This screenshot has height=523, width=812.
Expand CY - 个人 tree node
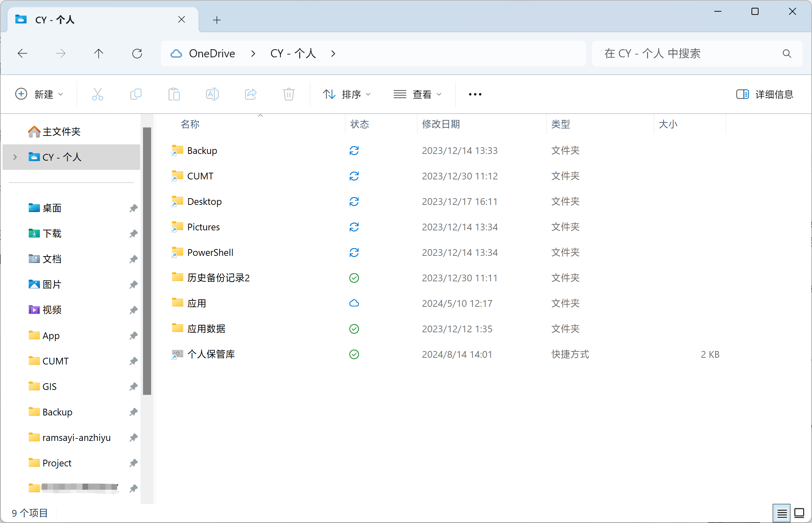point(15,157)
